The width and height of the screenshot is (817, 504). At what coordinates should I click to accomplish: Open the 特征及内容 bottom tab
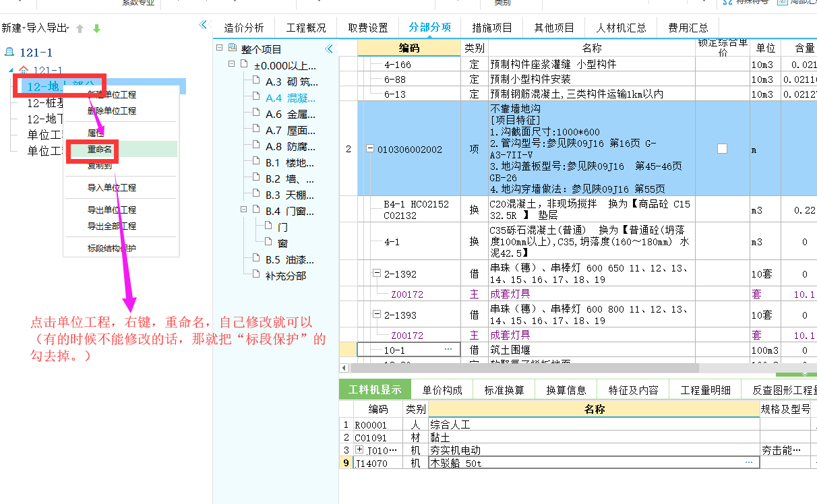(x=633, y=389)
